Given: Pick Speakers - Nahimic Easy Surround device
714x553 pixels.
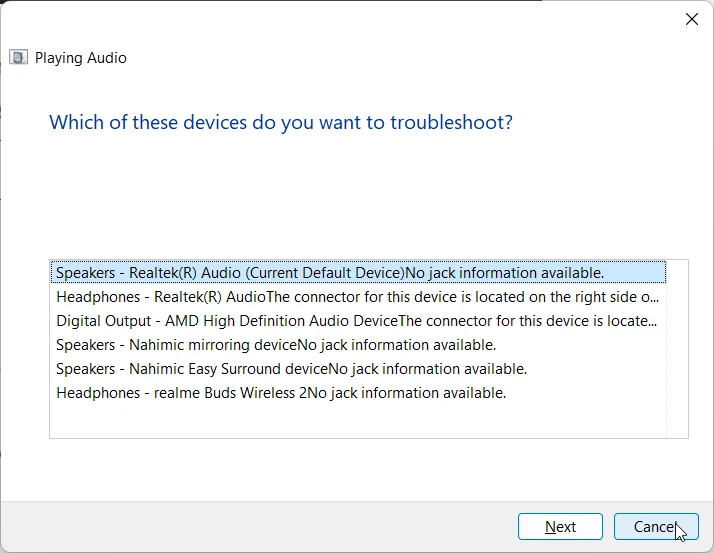Looking at the screenshot, I should [x=358, y=369].
